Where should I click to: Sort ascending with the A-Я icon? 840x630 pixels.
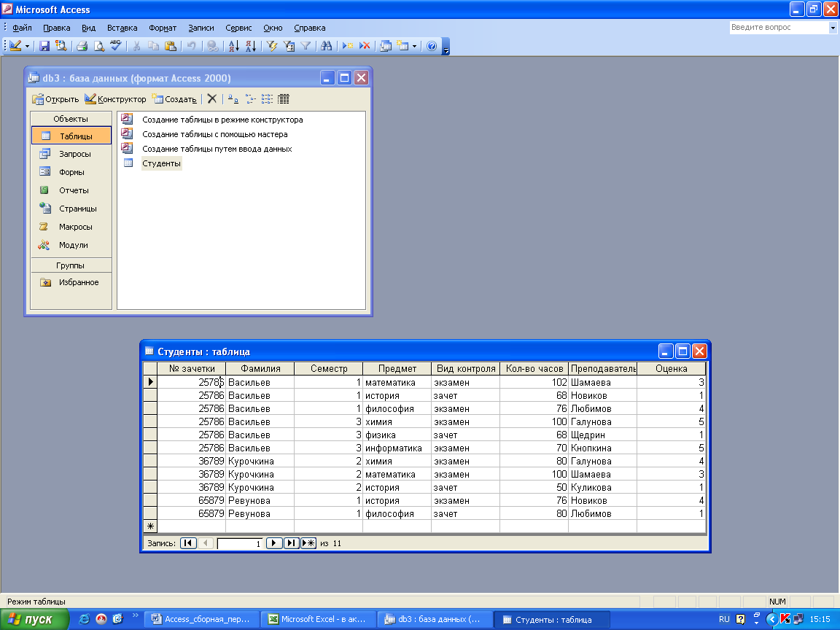tap(233, 46)
